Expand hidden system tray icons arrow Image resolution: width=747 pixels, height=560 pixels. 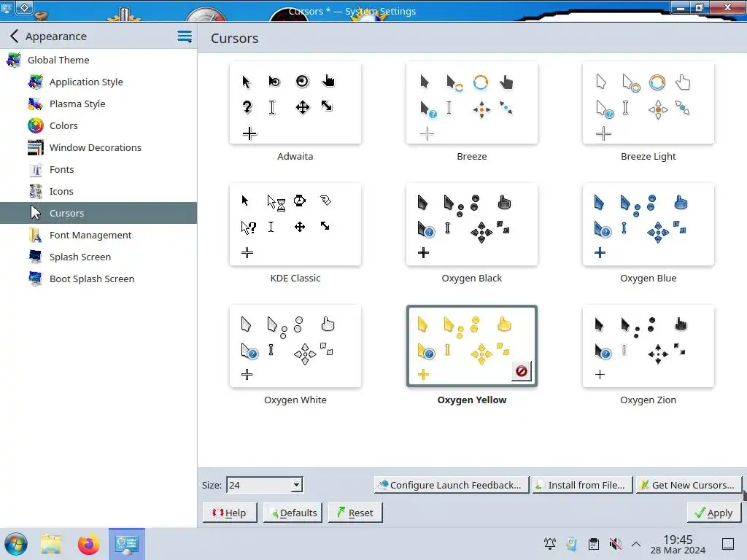(636, 543)
